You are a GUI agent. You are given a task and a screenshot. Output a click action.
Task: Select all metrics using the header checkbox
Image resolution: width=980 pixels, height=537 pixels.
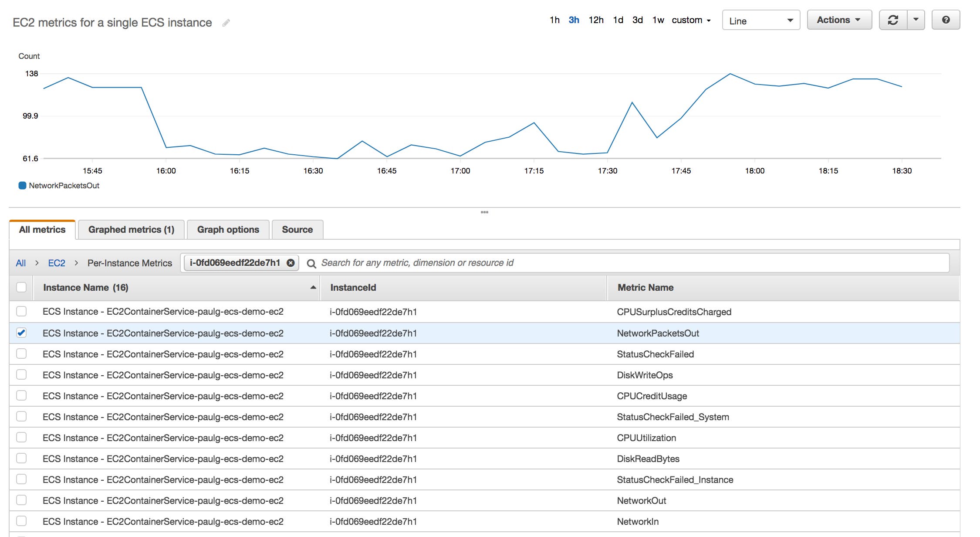20,287
